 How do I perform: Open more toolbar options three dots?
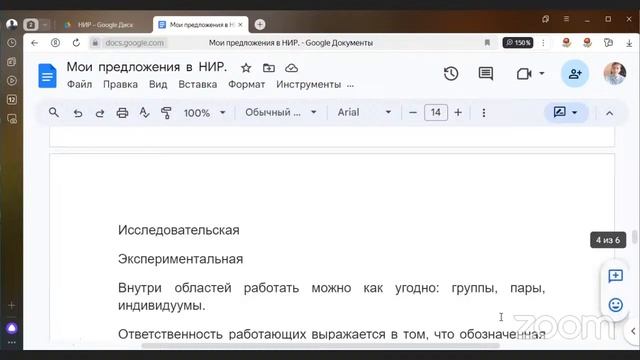click(x=484, y=113)
